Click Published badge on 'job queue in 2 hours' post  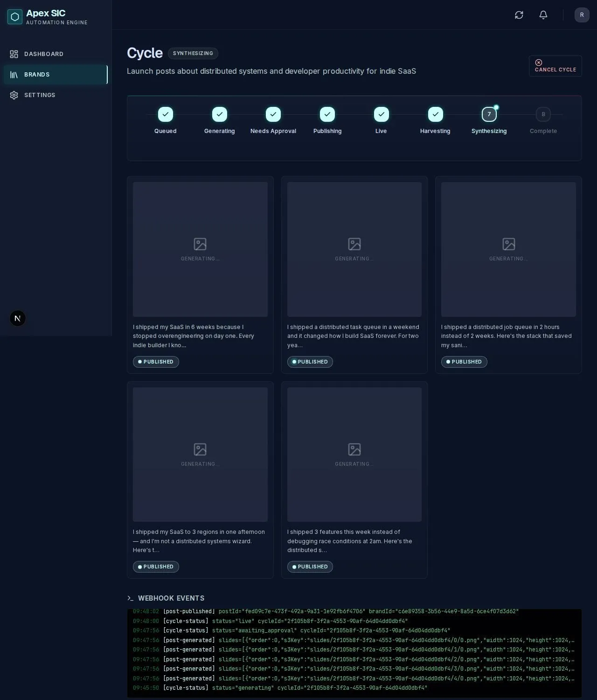464,362
